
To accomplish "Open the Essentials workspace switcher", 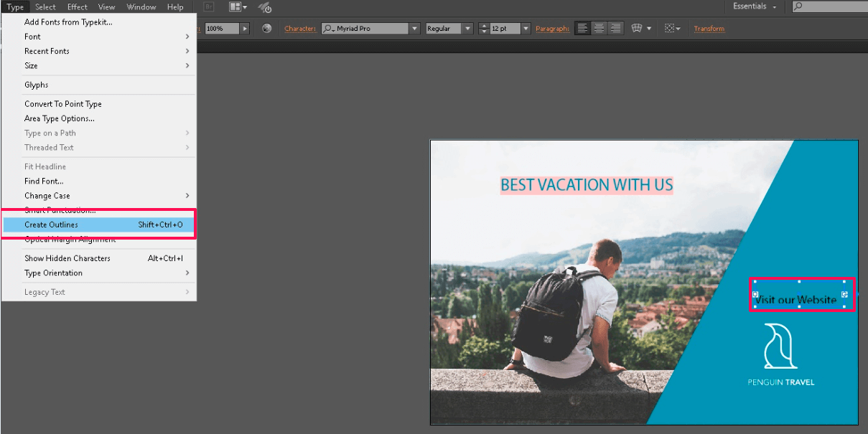I will (x=752, y=6).
